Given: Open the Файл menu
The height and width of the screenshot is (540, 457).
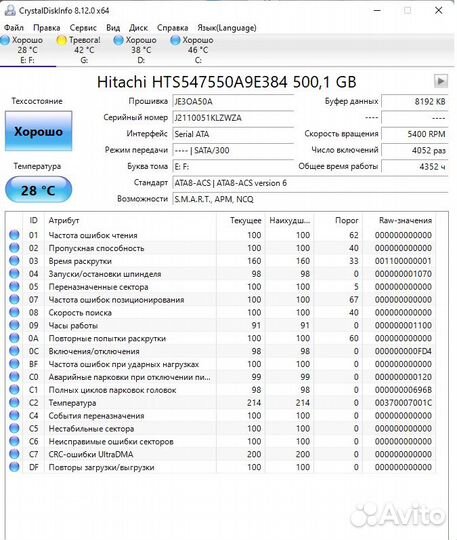Looking at the screenshot, I should [14, 28].
